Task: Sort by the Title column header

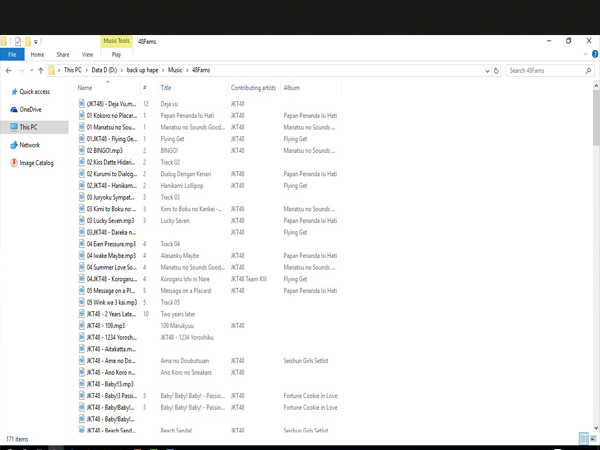Action: pos(166,88)
